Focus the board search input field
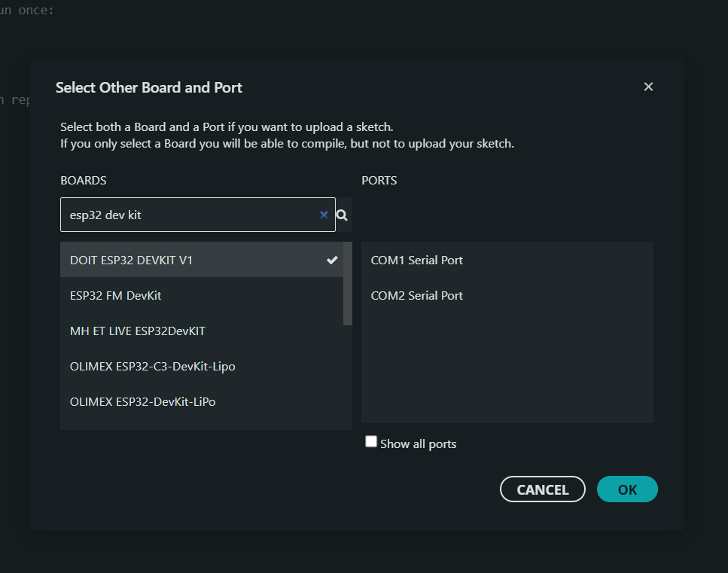The image size is (728, 573). 188,215
